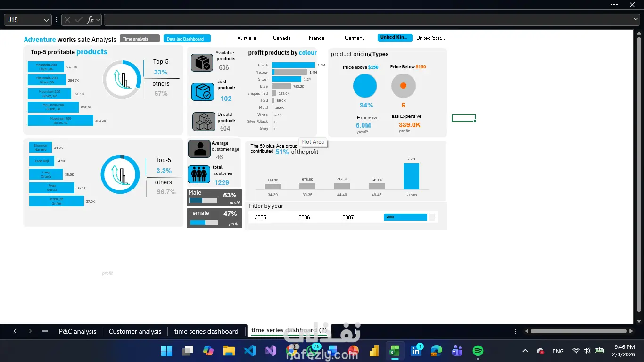Select the time series dashboard (2) tab
Image resolution: width=644 pixels, height=362 pixels.
tap(289, 330)
